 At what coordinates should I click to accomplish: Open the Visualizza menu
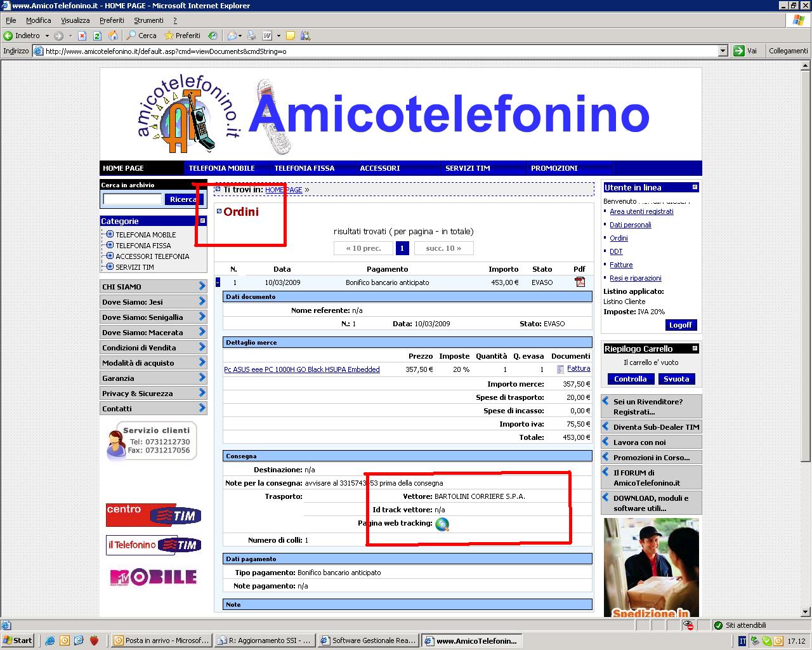point(75,20)
